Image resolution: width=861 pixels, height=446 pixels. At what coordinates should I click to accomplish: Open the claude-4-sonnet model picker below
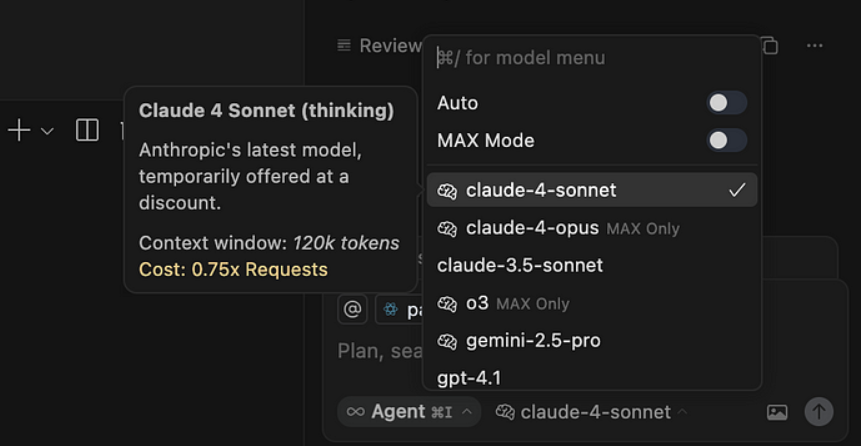(592, 412)
